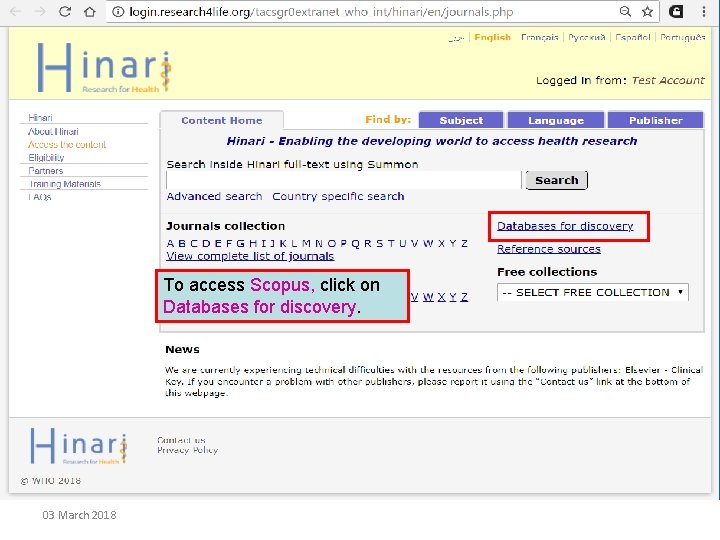Select English language link

492,37
